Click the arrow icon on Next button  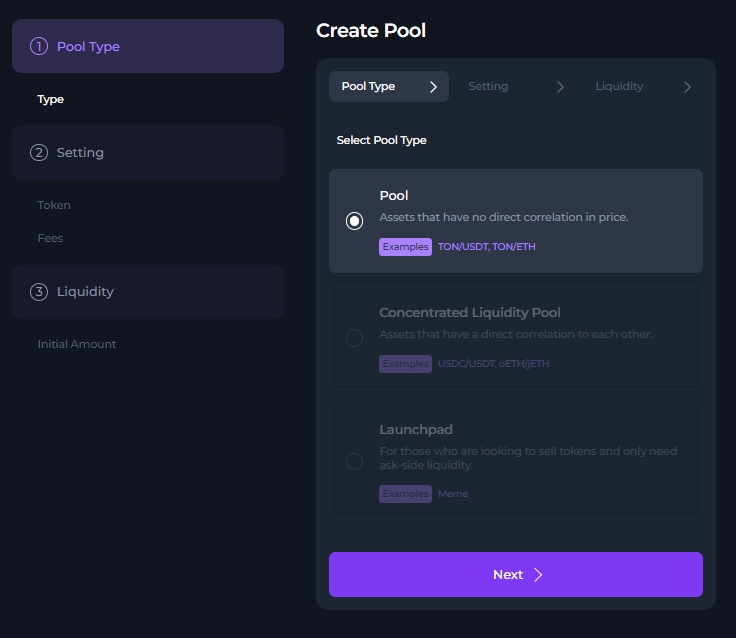pos(538,575)
